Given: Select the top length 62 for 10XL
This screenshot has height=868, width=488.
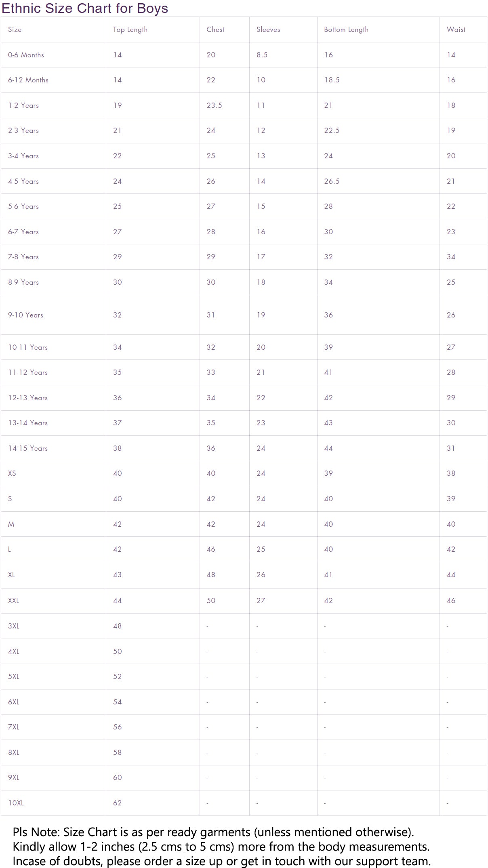Looking at the screenshot, I should 118,803.
